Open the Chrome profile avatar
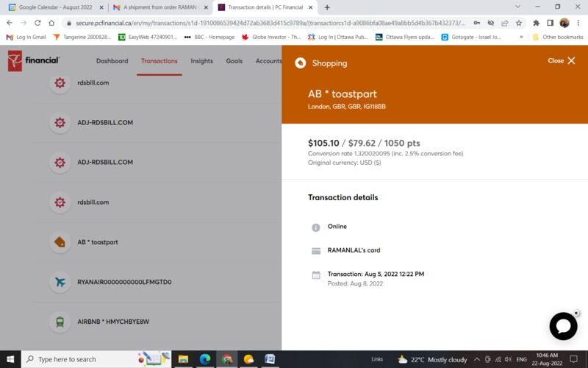Viewport: 588px width, 368px height. (564, 23)
